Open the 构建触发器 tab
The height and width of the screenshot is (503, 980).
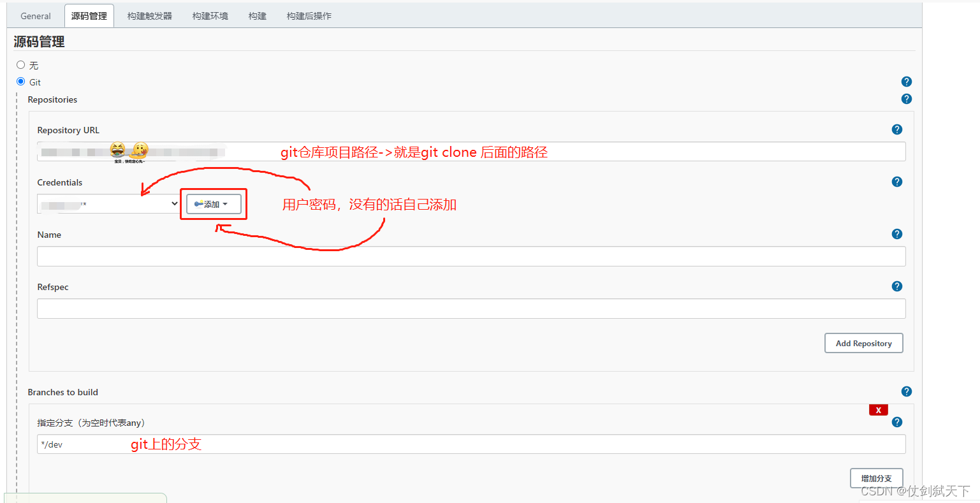click(x=150, y=16)
